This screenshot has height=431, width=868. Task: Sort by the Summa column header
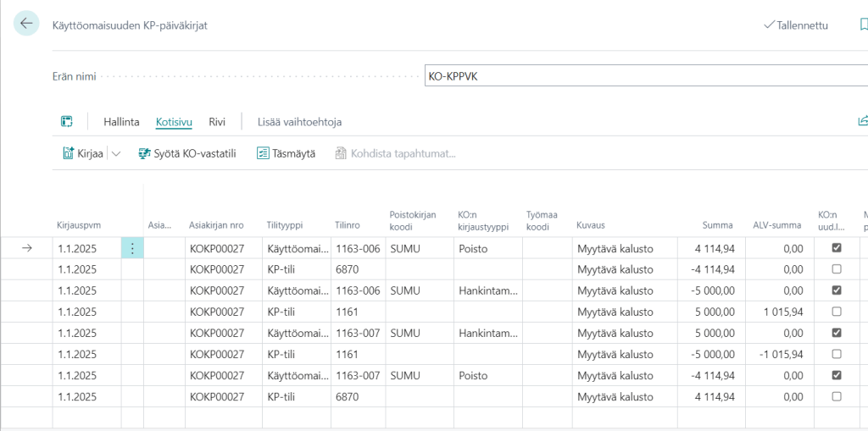pyautogui.click(x=717, y=225)
